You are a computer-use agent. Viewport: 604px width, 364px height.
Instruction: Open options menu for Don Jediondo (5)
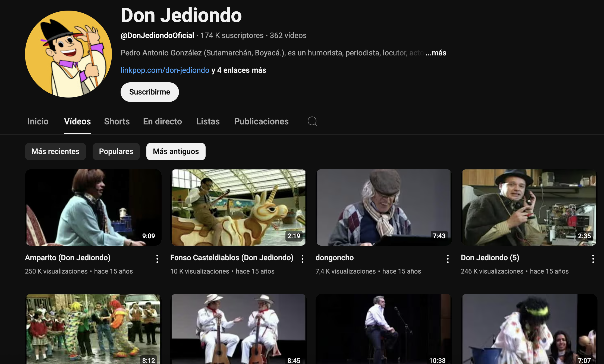(593, 259)
